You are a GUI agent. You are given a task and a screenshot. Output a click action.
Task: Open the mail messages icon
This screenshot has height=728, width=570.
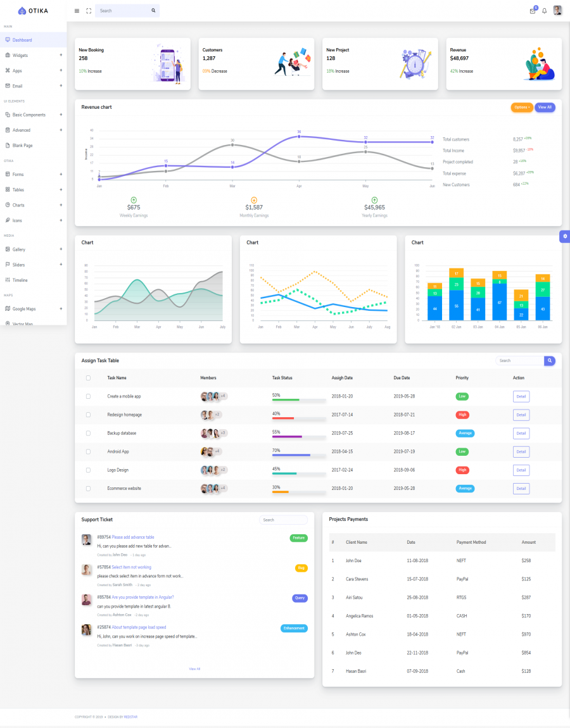pyautogui.click(x=533, y=11)
